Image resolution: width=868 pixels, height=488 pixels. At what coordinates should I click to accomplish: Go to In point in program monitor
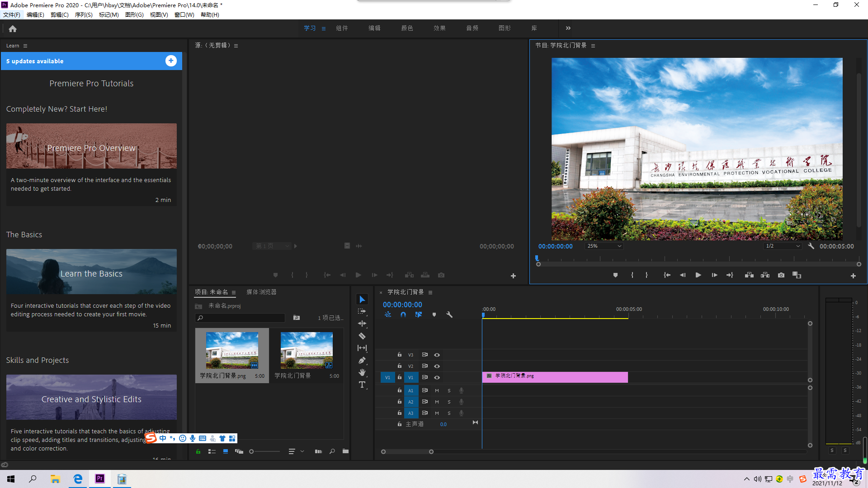667,275
